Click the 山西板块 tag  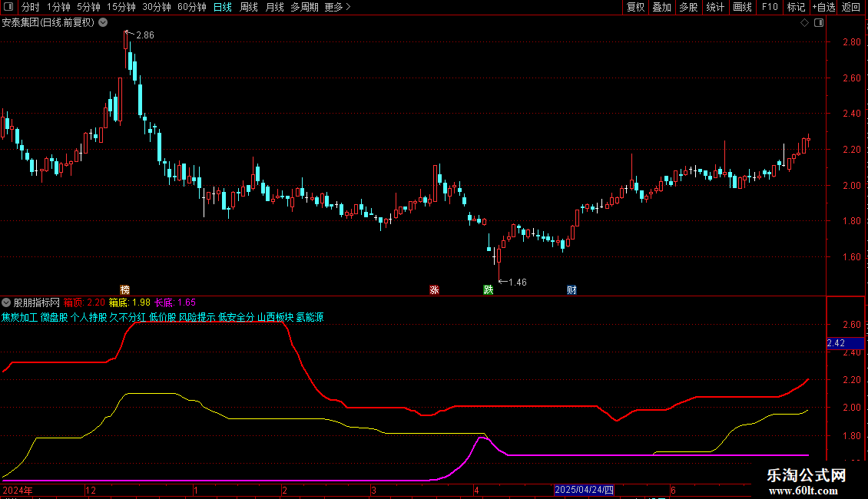point(276,318)
